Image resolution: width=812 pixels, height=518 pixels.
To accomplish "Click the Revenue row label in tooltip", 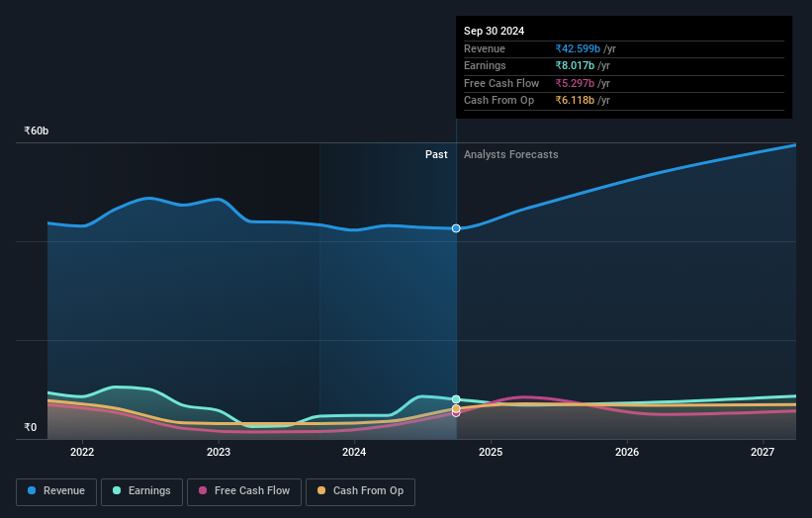I will click(x=485, y=48).
